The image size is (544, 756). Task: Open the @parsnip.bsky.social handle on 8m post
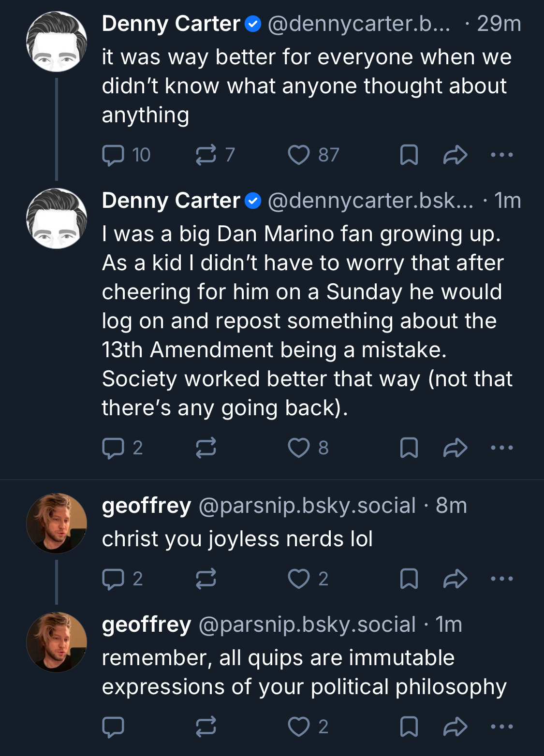307,506
